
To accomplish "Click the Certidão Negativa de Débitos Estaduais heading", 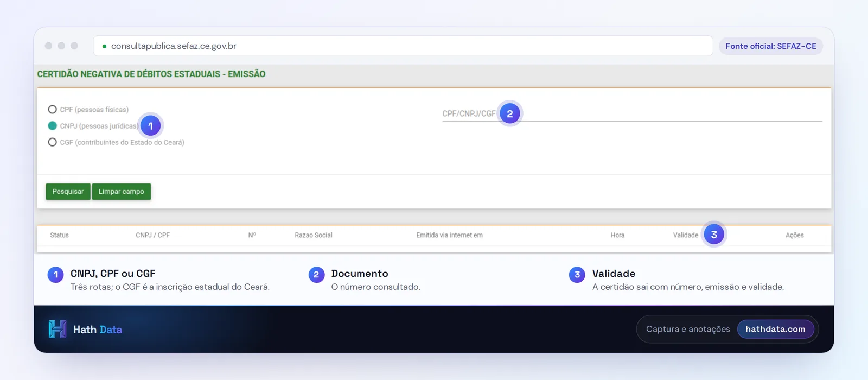I will click(x=151, y=74).
